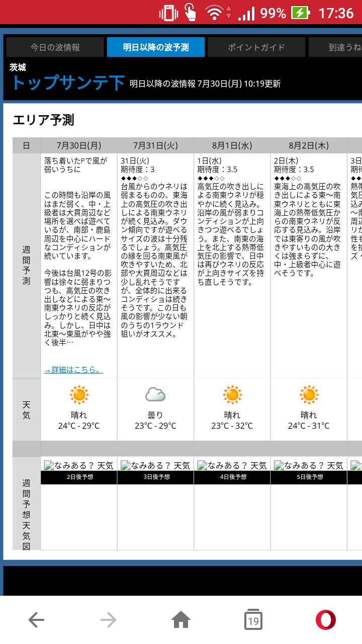Go to the browser home page
Viewport: 362px width, 644px height.
pos(181,620)
